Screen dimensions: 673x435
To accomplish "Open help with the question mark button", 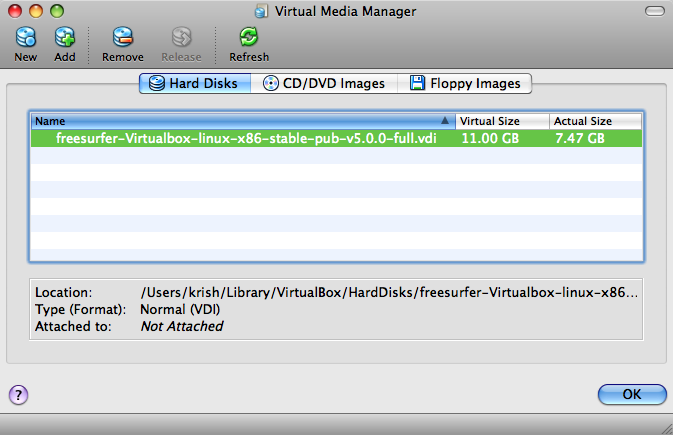I will tap(18, 394).
